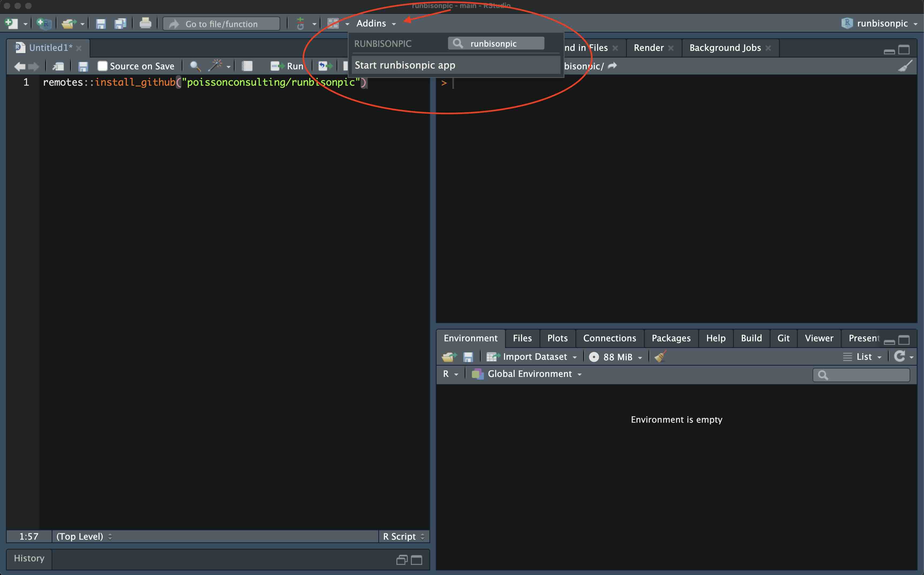Open the New File dropdown arrow
Viewport: 924px width, 575px height.
coord(25,24)
